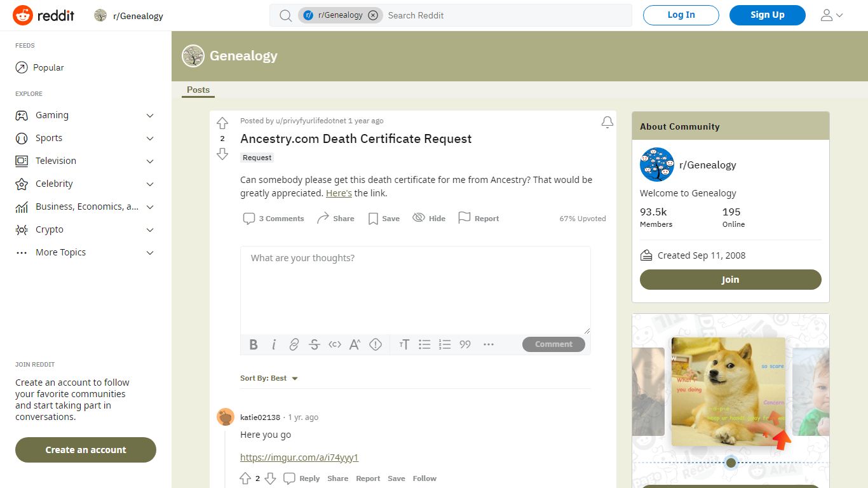Select the Posts tab
This screenshot has width=868, height=488.
[x=198, y=90]
